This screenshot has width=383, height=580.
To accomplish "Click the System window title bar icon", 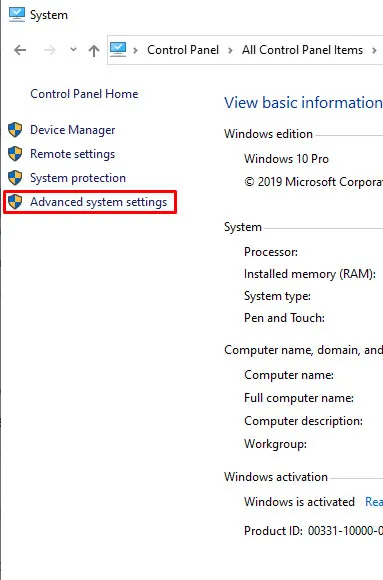I will [17, 14].
